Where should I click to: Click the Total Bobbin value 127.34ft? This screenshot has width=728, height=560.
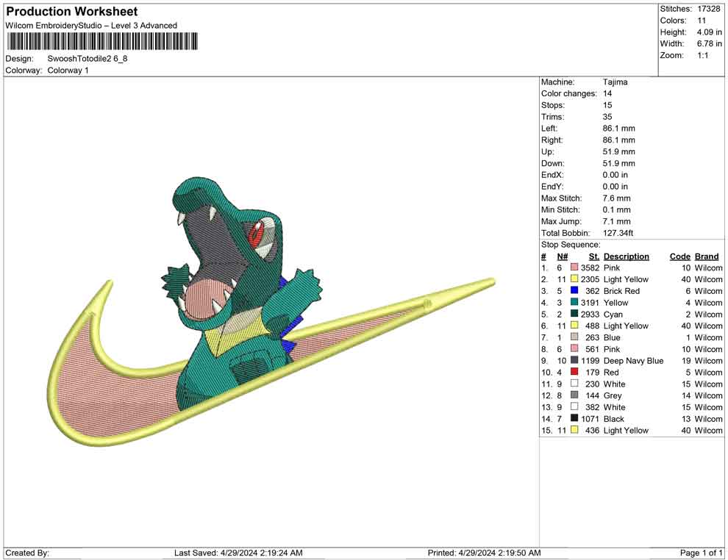618,233
